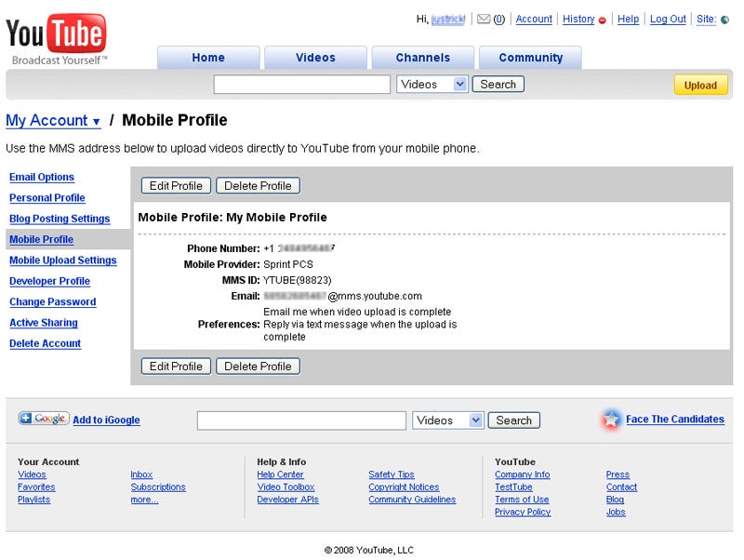
Task: Focus the top search input field
Action: click(302, 85)
